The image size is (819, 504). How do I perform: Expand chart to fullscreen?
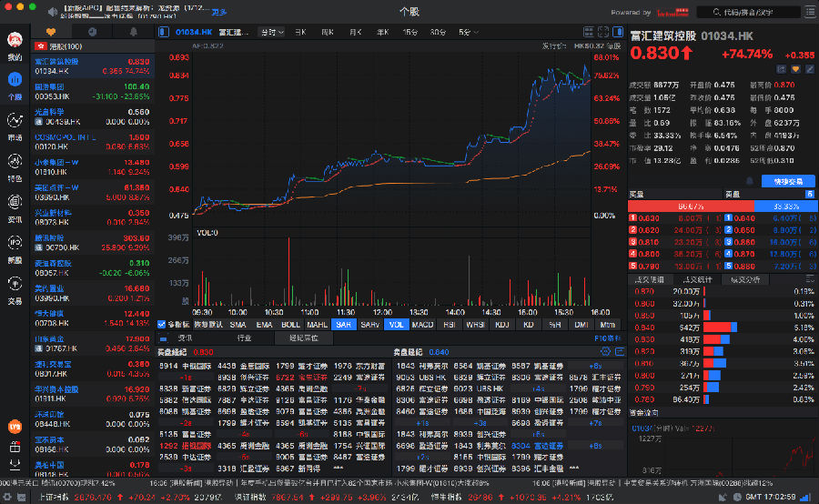click(x=602, y=32)
